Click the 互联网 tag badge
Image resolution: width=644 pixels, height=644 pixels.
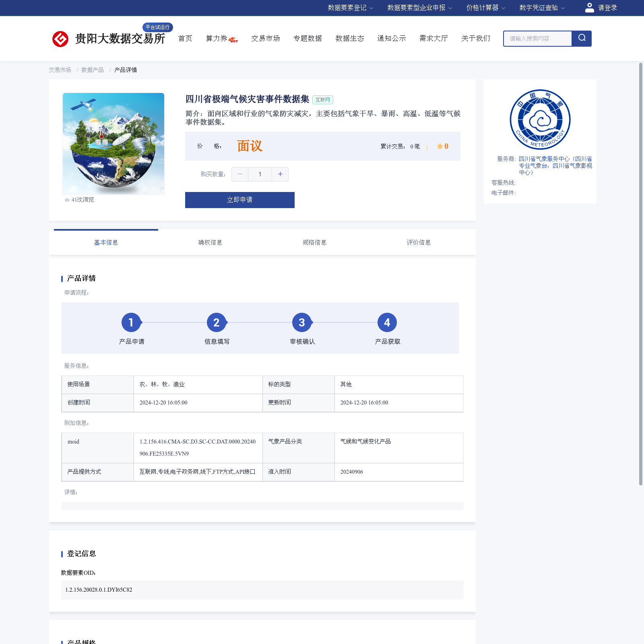(323, 100)
